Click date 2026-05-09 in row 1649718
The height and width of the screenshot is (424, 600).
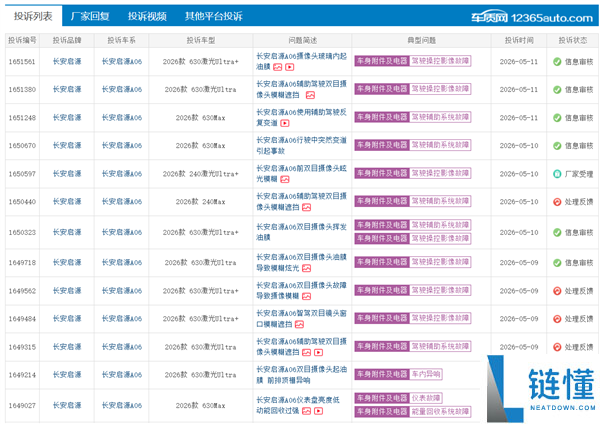519,263
